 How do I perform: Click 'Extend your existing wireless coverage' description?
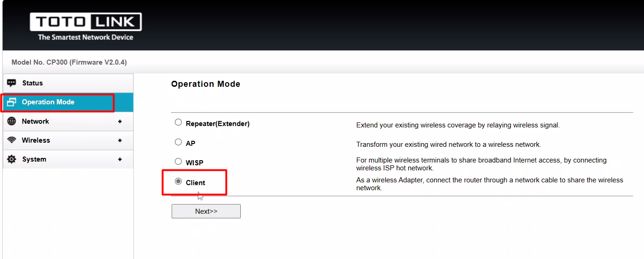[458, 125]
